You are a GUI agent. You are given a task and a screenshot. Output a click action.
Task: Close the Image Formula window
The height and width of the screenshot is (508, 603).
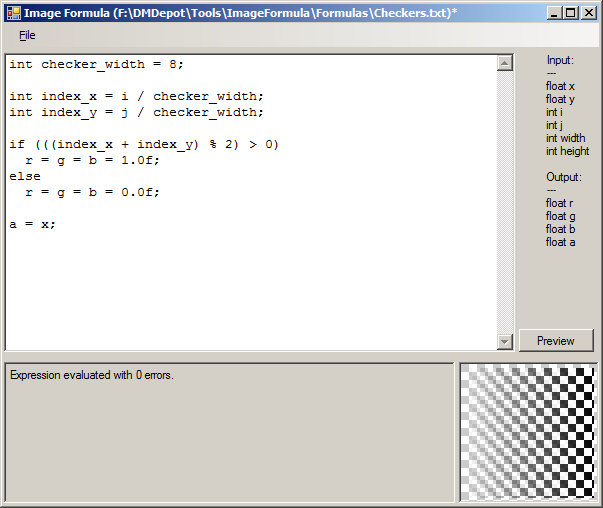coord(588,13)
